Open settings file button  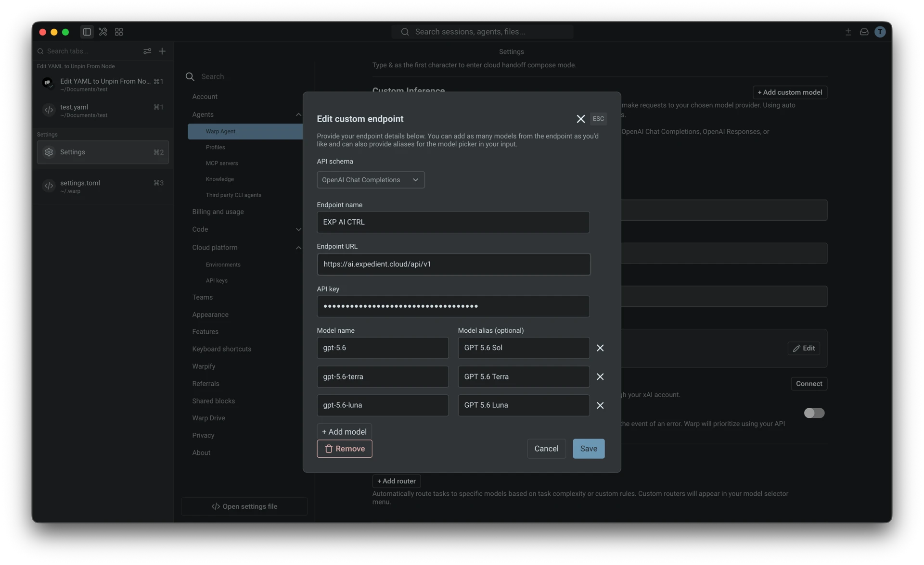click(244, 506)
